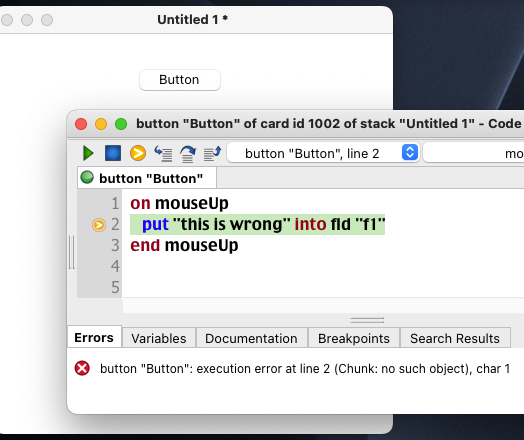Click current-line marker in gutter at line 2
The width and height of the screenshot is (524, 440).
pyautogui.click(x=99, y=225)
